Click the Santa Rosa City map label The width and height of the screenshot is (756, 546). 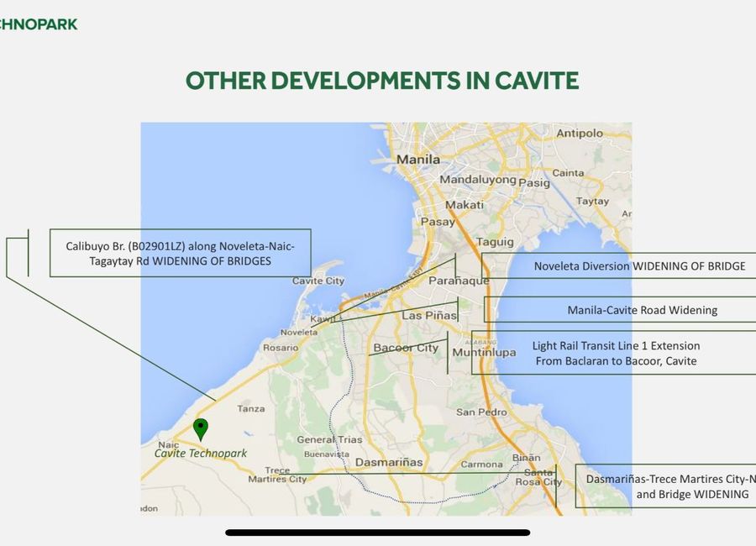coord(538,477)
